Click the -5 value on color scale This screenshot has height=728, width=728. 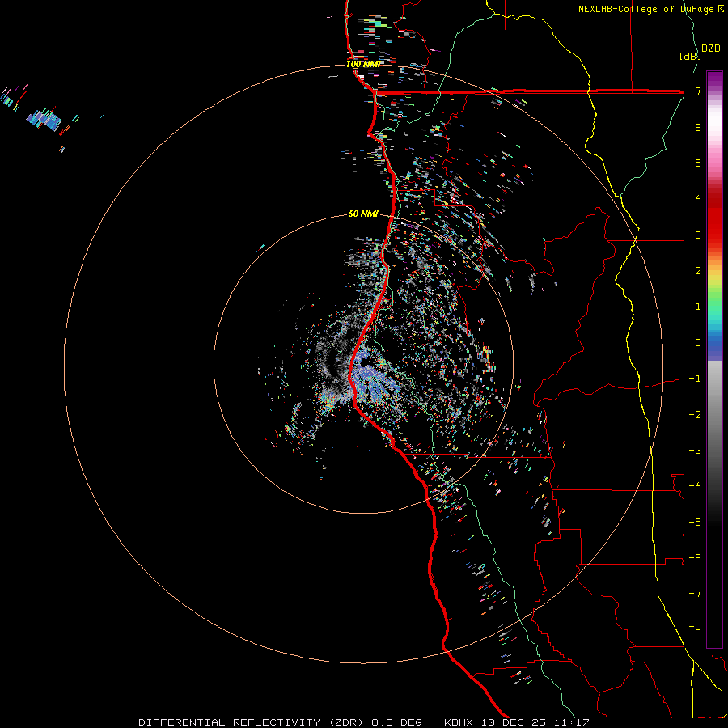point(695,522)
